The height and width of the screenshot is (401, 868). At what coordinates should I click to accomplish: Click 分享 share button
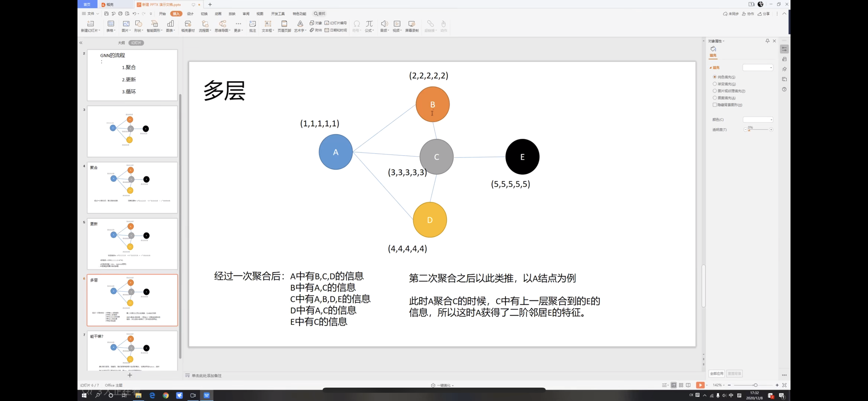pyautogui.click(x=764, y=14)
